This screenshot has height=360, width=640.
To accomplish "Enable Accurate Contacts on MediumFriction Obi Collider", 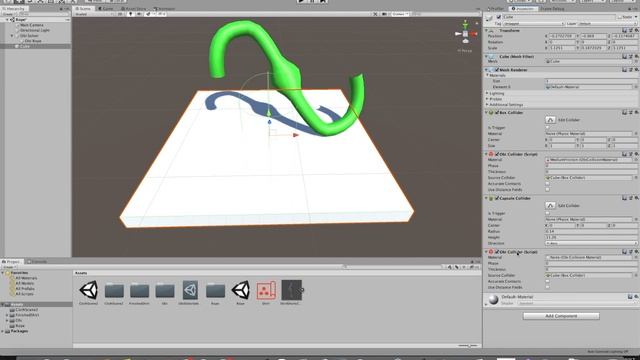I will (547, 184).
